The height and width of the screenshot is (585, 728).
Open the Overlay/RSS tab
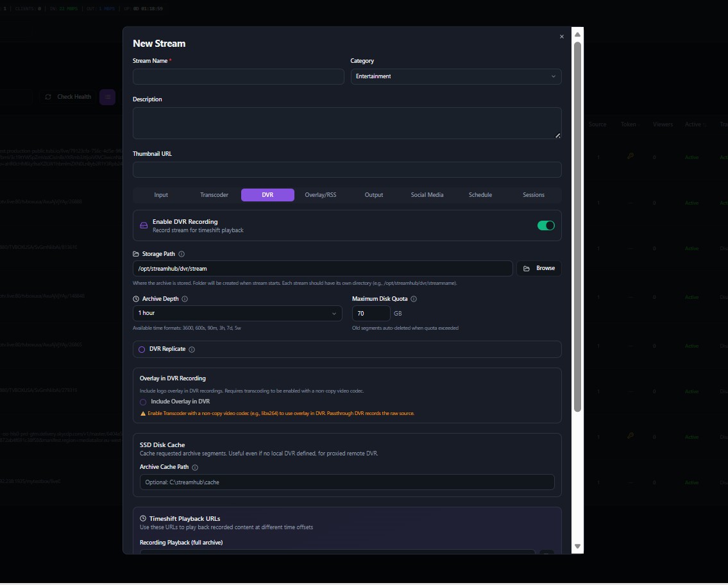[320, 195]
